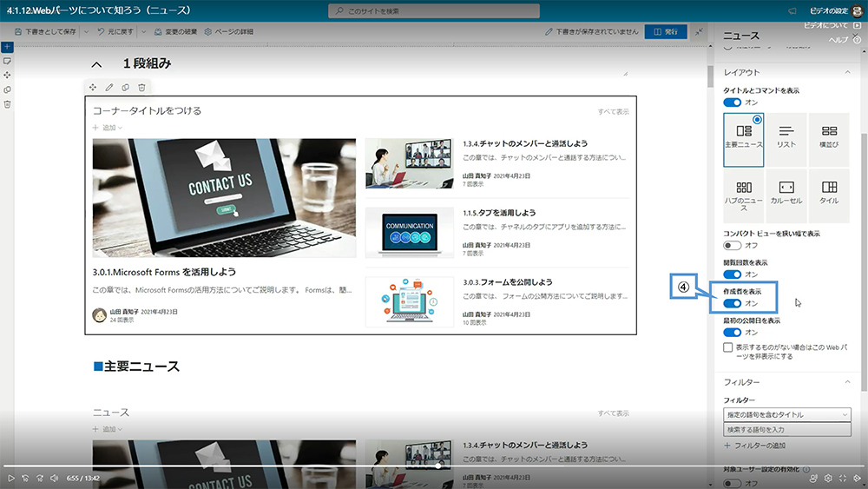
Task: Click the duplicate section icon in left rail
Action: [7, 89]
